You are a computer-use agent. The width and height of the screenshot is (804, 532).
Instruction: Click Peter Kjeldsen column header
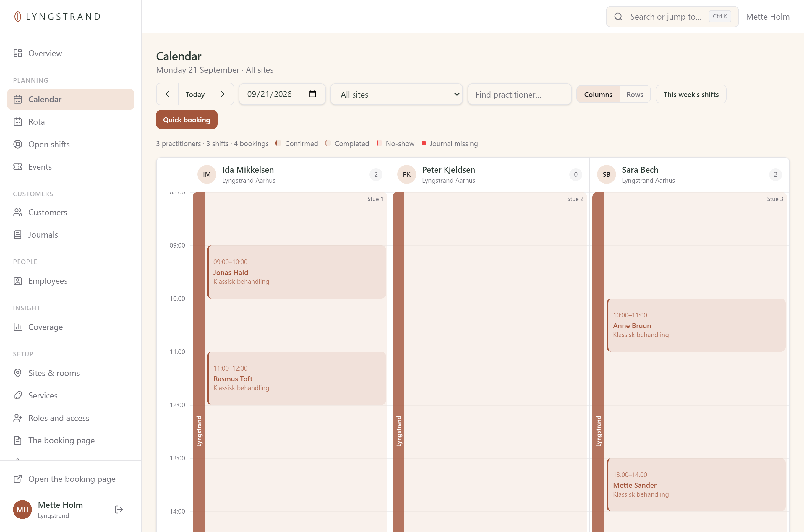(x=489, y=174)
